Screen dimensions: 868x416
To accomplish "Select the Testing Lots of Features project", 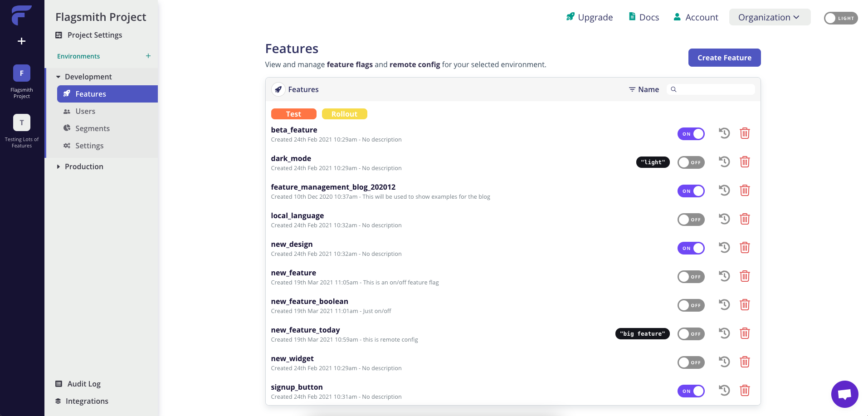I will click(x=21, y=122).
